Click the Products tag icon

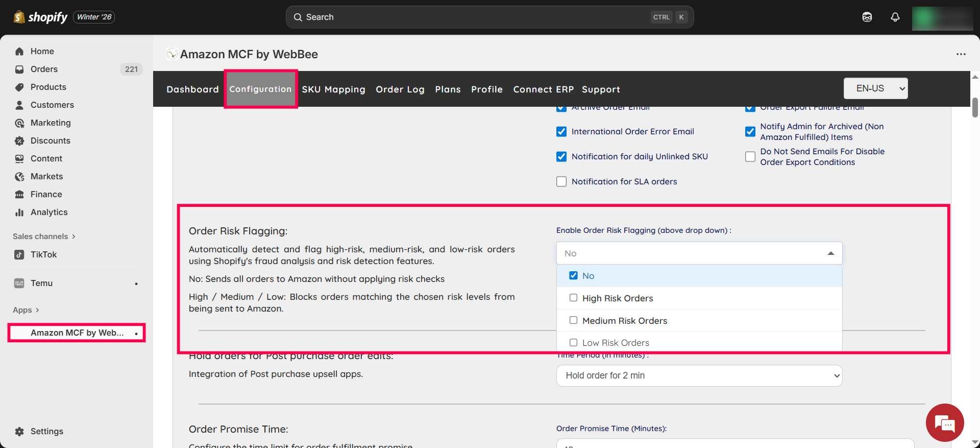19,87
